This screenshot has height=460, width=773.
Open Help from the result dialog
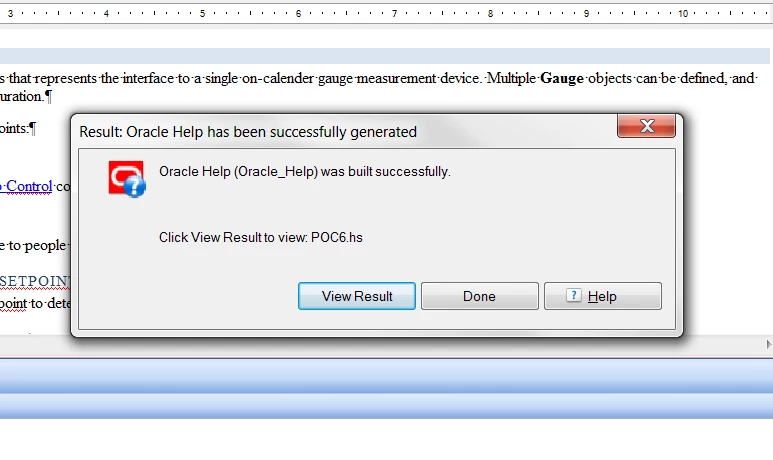602,296
